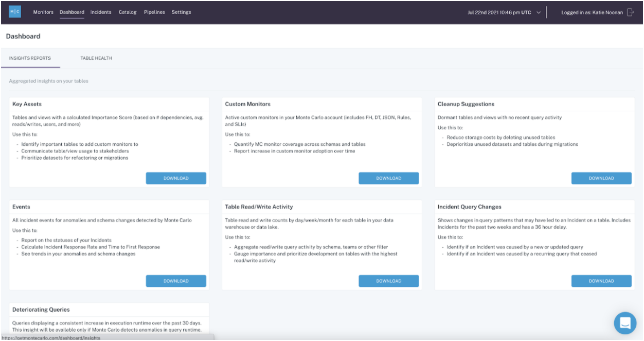The image size is (644, 341).
Task: Click 'Dormant tables and views with no recent query activity'
Action: pos(499,117)
